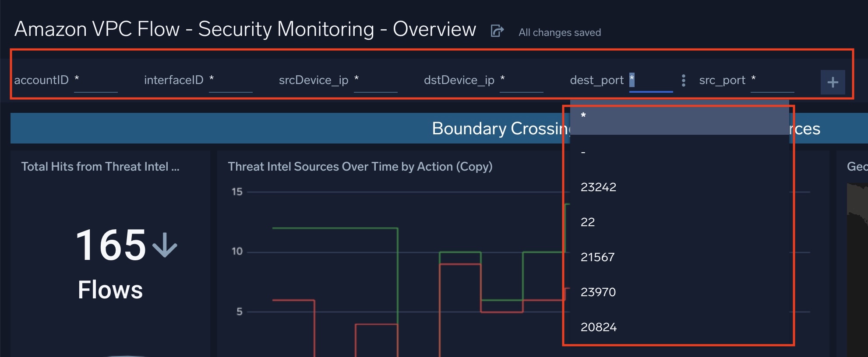Open the accountID filter field
Screen dimensions: 868x357
(x=95, y=80)
